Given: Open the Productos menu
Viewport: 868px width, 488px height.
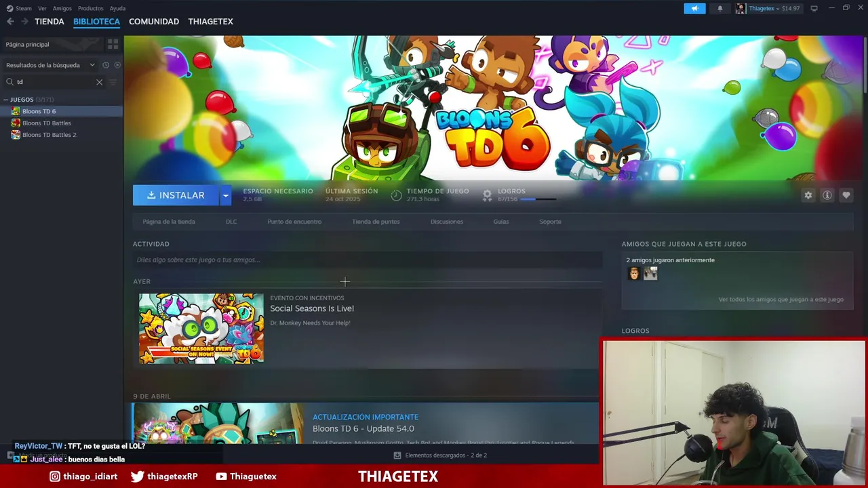Looking at the screenshot, I should click(91, 8).
